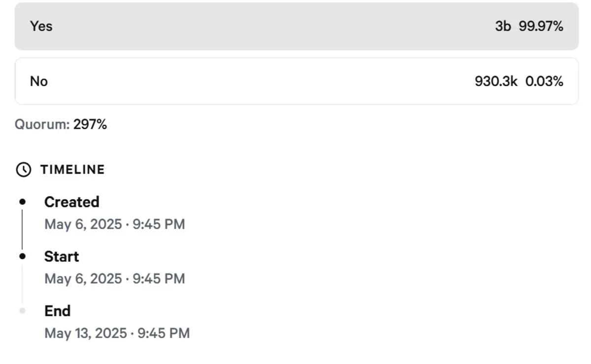Click the Start timeline bullet dot
Viewport: 591px width, 364px height.
point(22,256)
